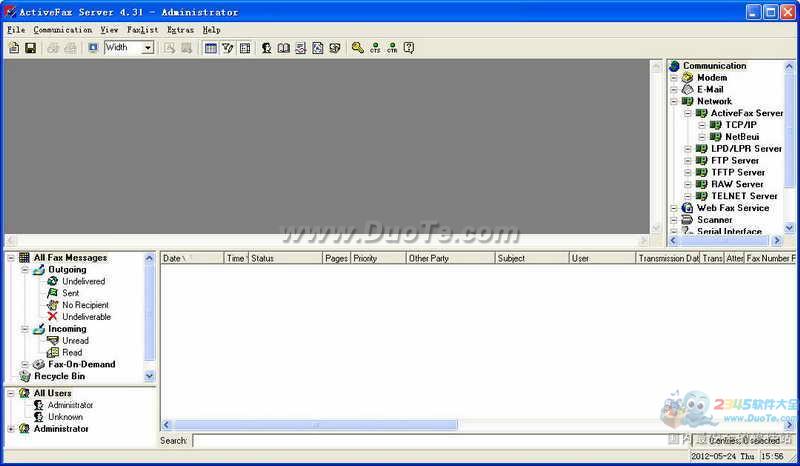The image size is (800, 466).
Task: Click the monitor preview icon beside Width
Action: 93,48
